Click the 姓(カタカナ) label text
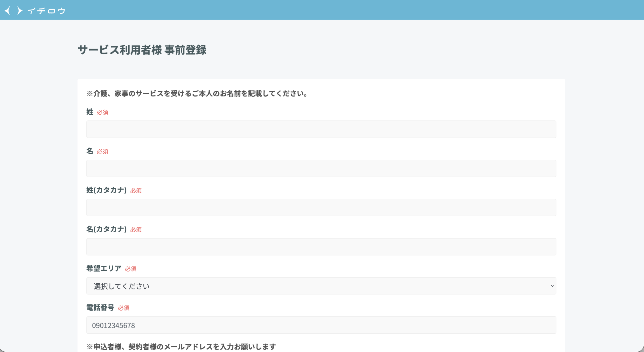The image size is (644, 352). tap(106, 190)
